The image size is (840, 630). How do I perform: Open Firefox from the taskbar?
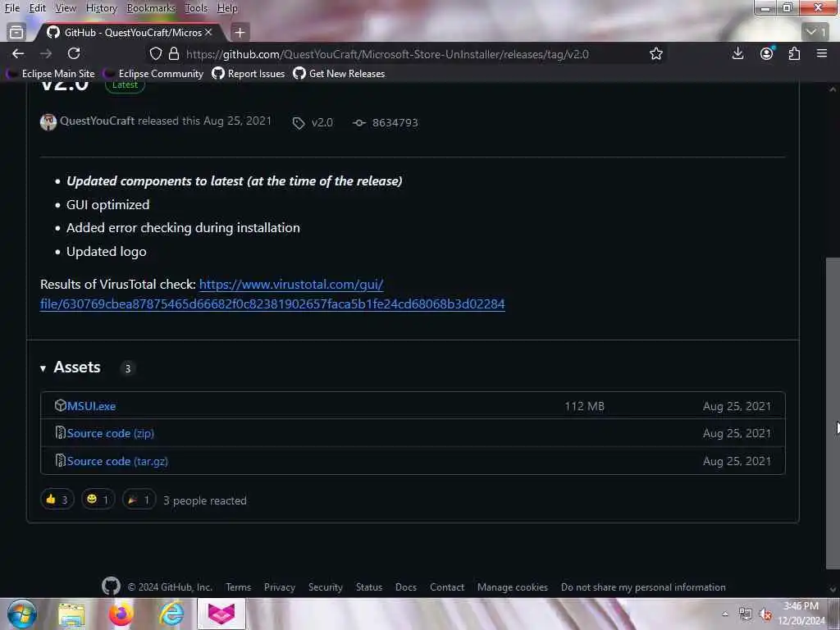click(x=121, y=614)
